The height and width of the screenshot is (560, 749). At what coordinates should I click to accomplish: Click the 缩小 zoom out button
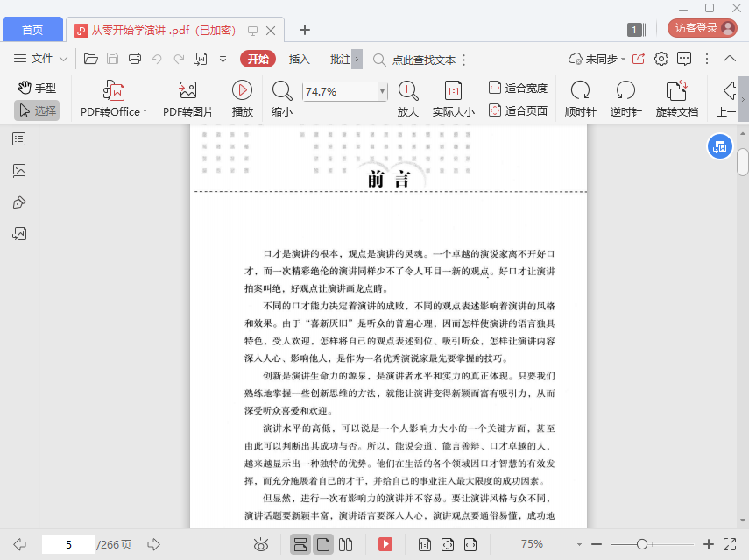click(282, 99)
